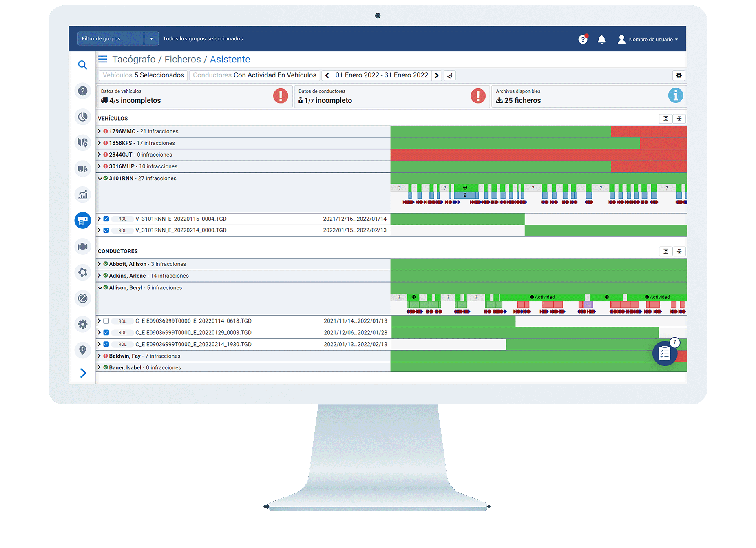Open Archivos disponibles summary card

[589, 96]
